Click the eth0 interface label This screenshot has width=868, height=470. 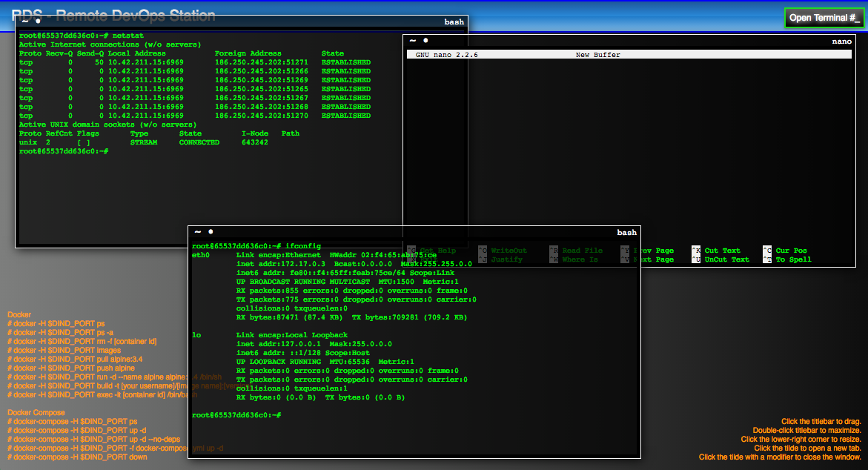click(x=201, y=255)
